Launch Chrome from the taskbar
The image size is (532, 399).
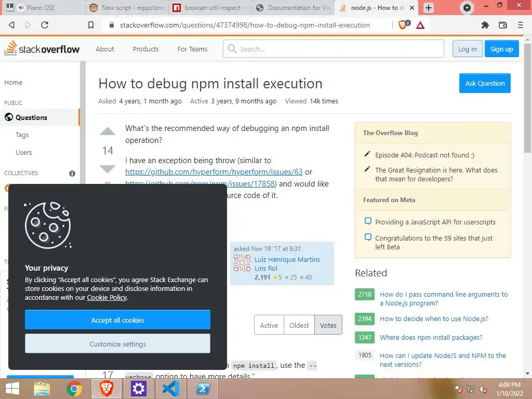click(x=74, y=389)
